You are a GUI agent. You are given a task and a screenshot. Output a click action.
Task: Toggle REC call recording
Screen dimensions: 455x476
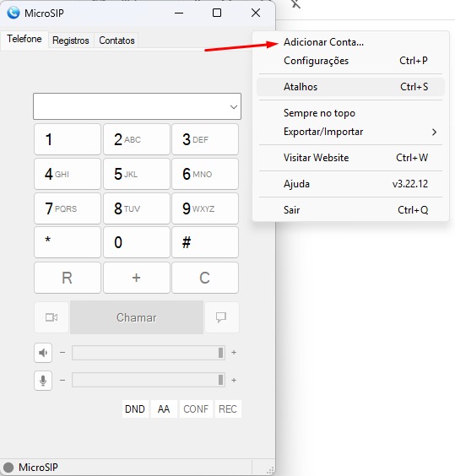pos(228,409)
